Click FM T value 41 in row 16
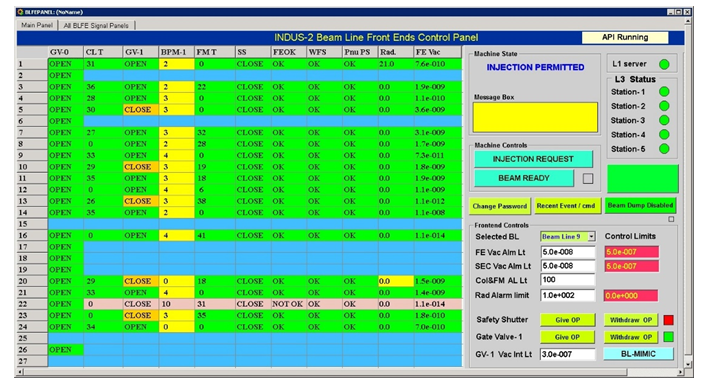The height and width of the screenshot is (391, 716). click(x=215, y=235)
